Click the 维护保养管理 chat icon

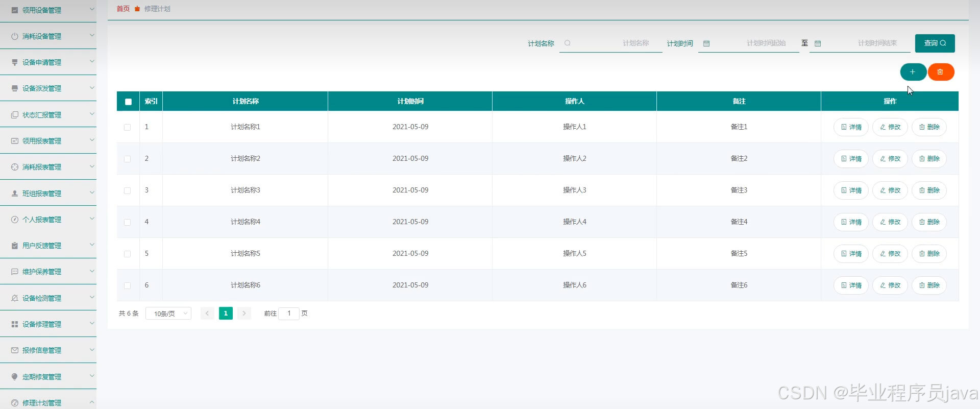pos(15,272)
